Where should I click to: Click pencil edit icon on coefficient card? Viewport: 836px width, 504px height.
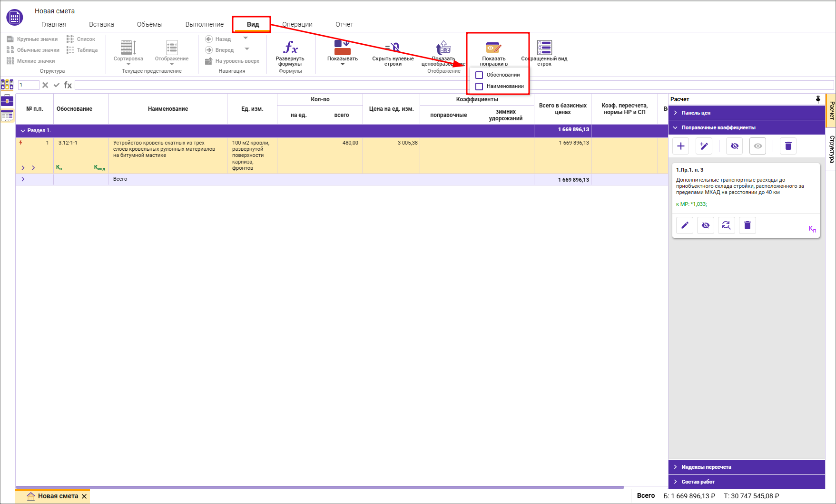(x=685, y=225)
